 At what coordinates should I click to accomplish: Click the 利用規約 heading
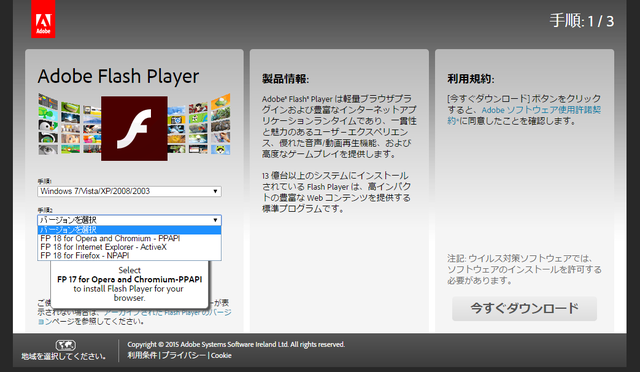471,79
